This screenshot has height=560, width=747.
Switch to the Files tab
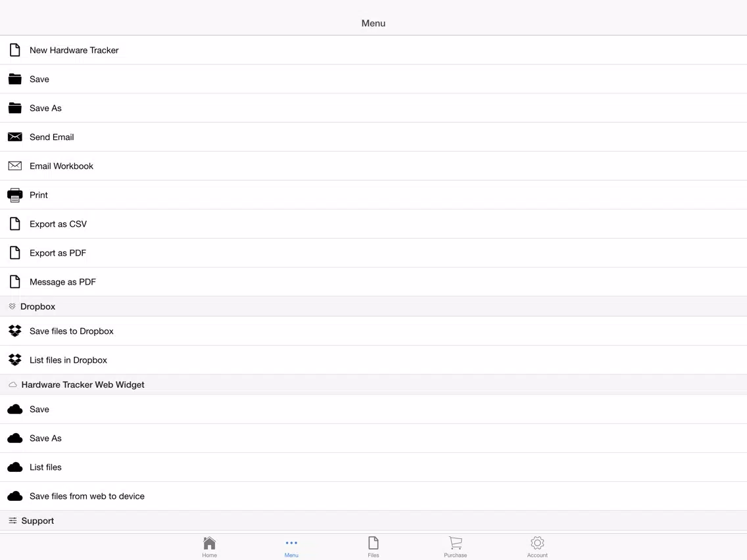[373, 547]
